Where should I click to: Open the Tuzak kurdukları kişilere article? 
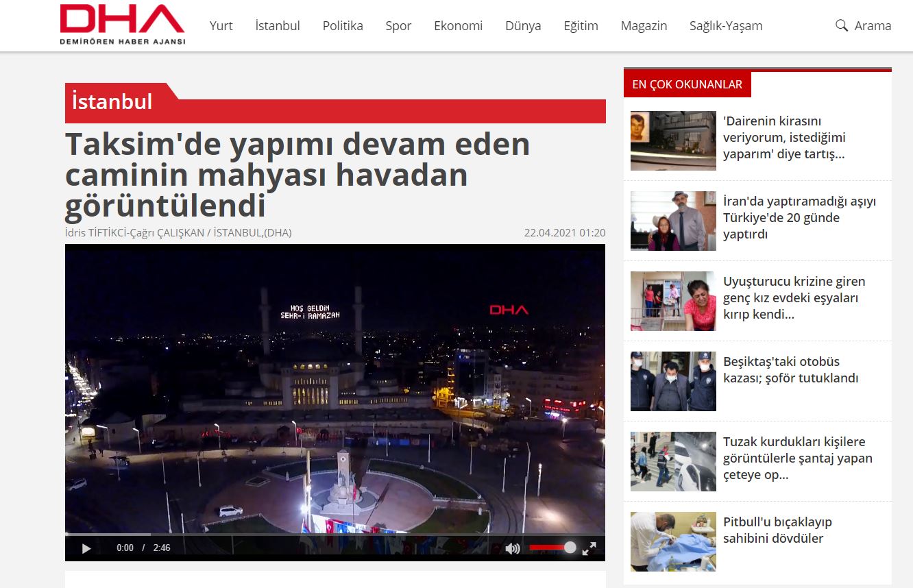[x=797, y=458]
